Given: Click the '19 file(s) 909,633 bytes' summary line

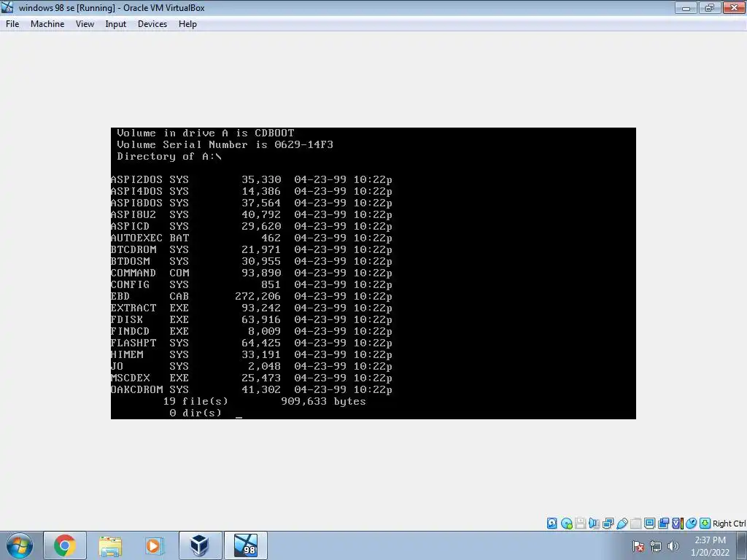Looking at the screenshot, I should click(x=264, y=402).
